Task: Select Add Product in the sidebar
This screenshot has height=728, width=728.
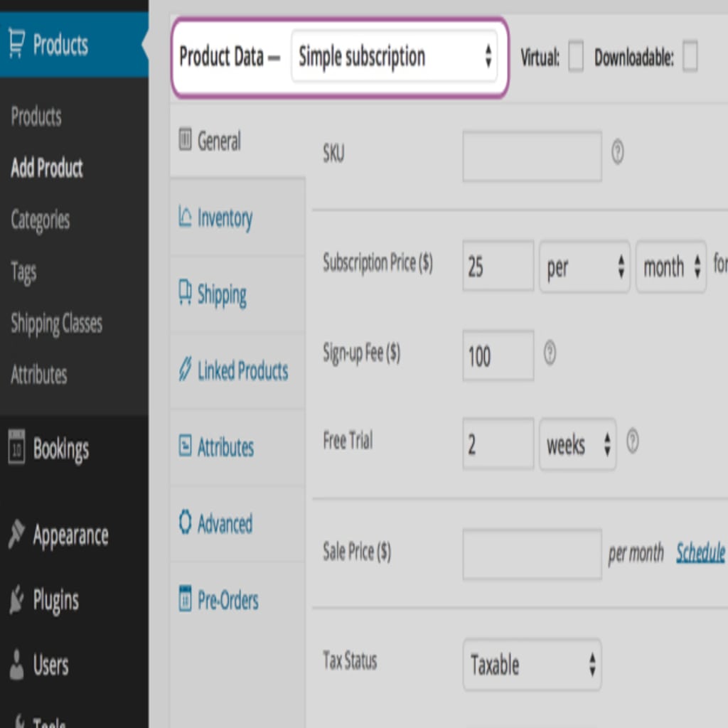Action: tap(47, 168)
